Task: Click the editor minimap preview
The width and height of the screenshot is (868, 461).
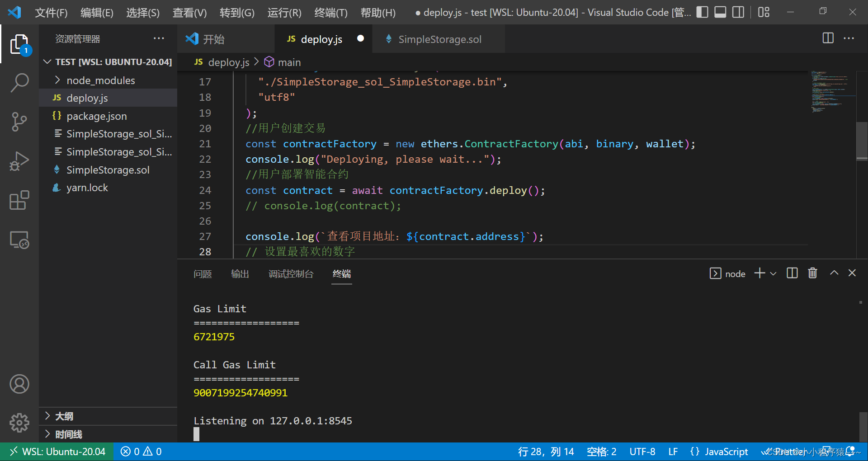Action: click(831, 92)
